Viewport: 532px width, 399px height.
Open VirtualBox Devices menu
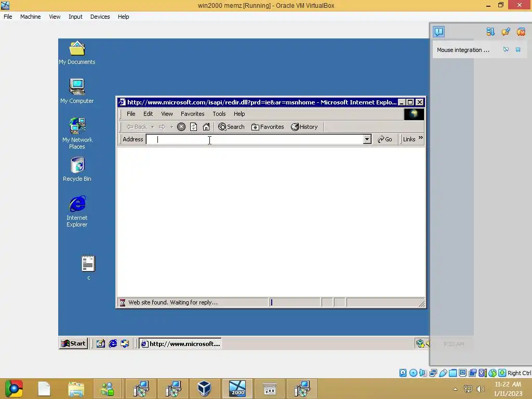click(x=100, y=17)
